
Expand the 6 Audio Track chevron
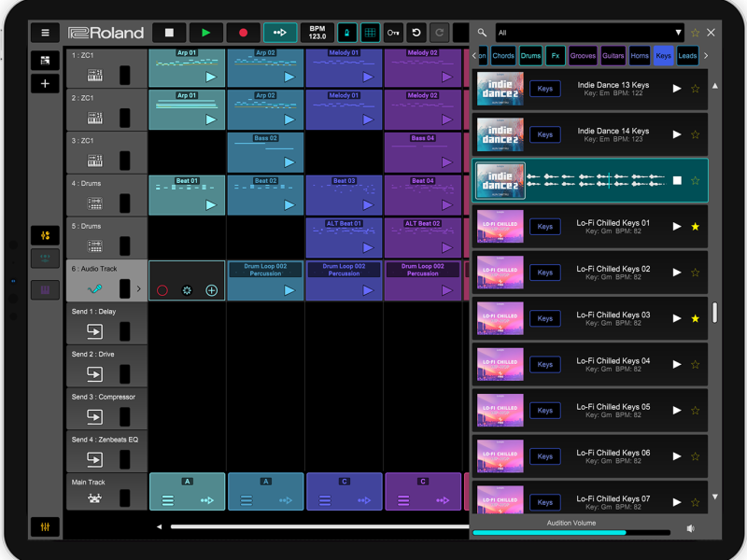[x=138, y=289]
